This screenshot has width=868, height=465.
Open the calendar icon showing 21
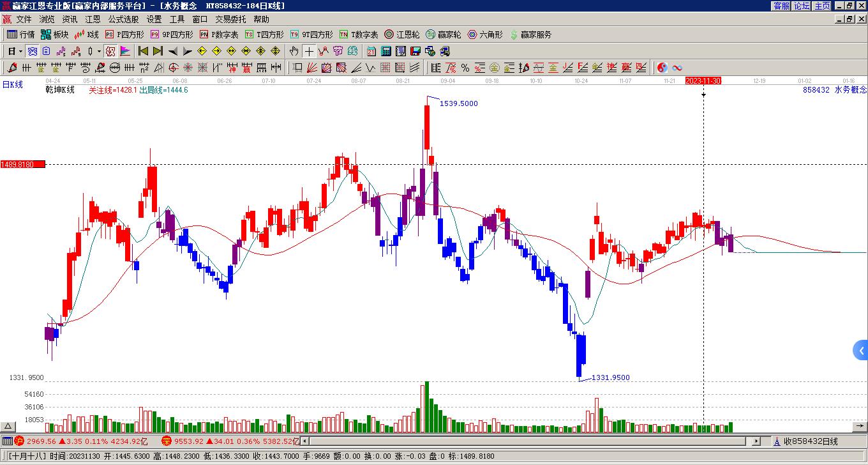click(x=371, y=51)
